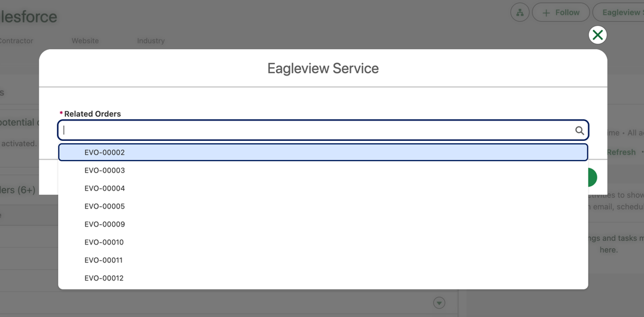The width and height of the screenshot is (644, 317).
Task: Click the Follow button
Action: click(561, 13)
